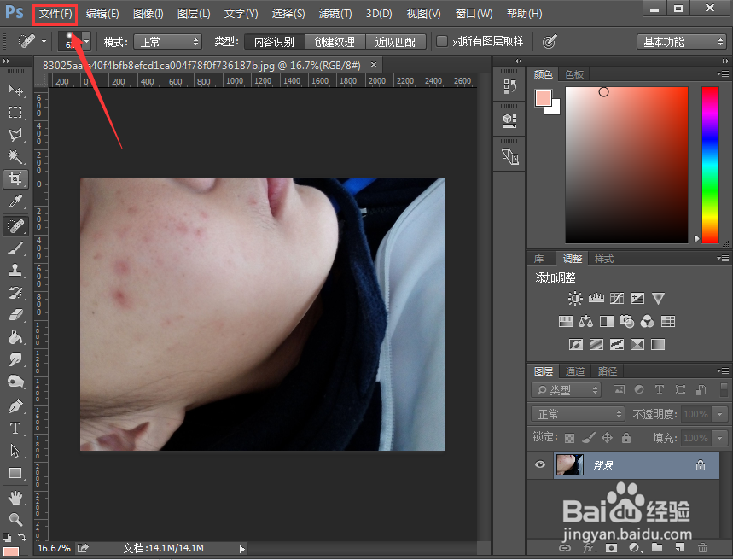Screen dimensions: 733x560
Task: Toggle lock all padlock icon
Action: click(626, 438)
